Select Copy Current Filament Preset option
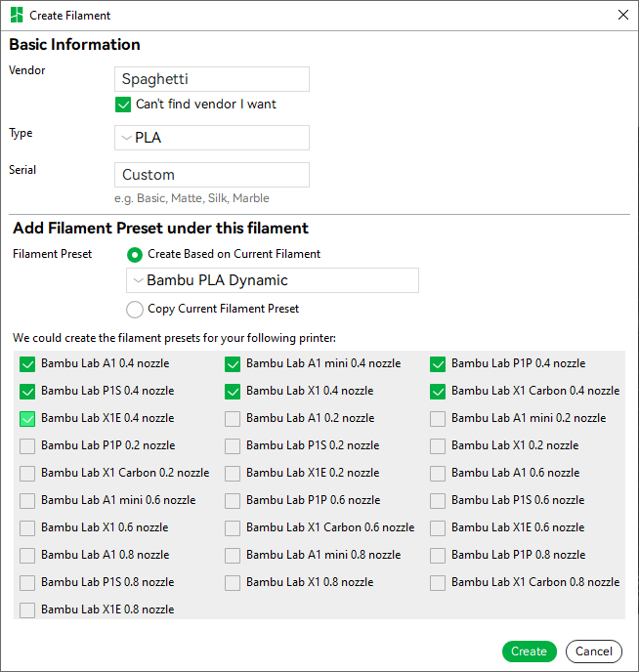 [x=135, y=310]
